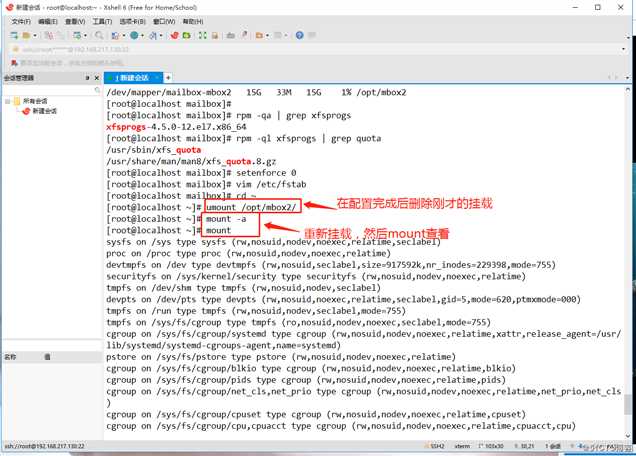Click the session manager search field
Image resolution: width=636 pixels, height=456 pixels.
tap(52, 90)
